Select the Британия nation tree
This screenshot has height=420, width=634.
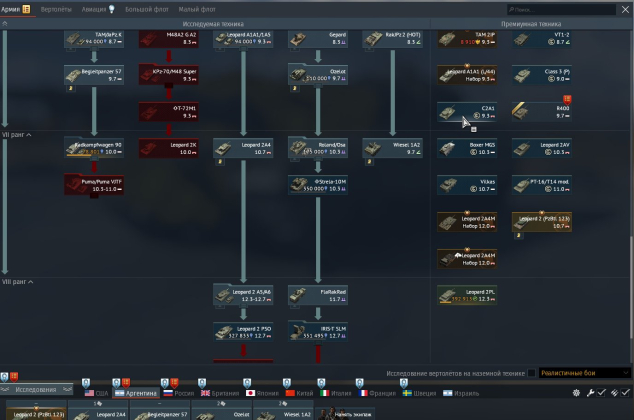click(220, 394)
